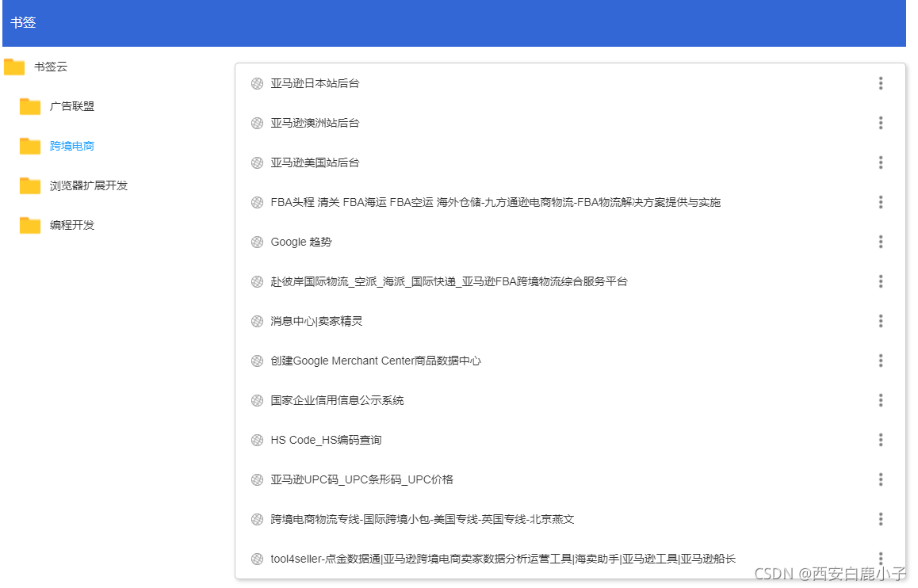Open three-dot menu for 国家企业信用信息公示系统
This screenshot has height=588, width=918.
pyautogui.click(x=880, y=400)
